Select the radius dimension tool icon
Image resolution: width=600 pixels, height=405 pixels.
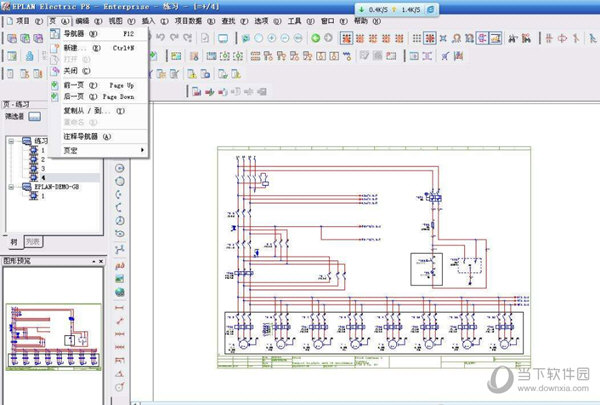(120, 387)
